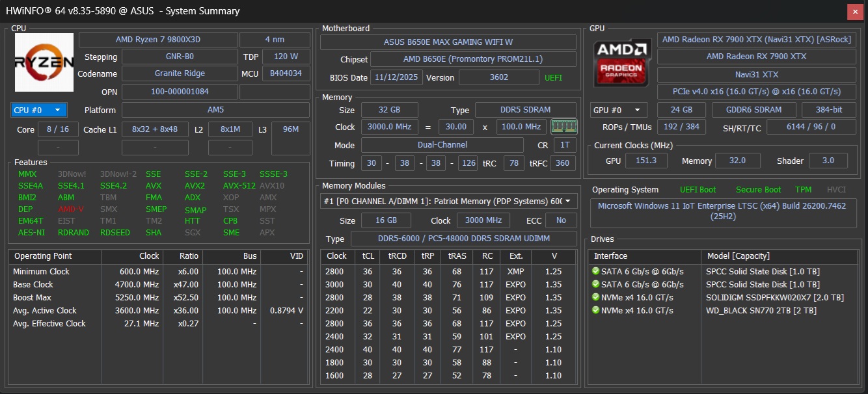Open the GPU #0 selector dropdown
This screenshot has width=868, height=394.
pyautogui.click(x=618, y=110)
